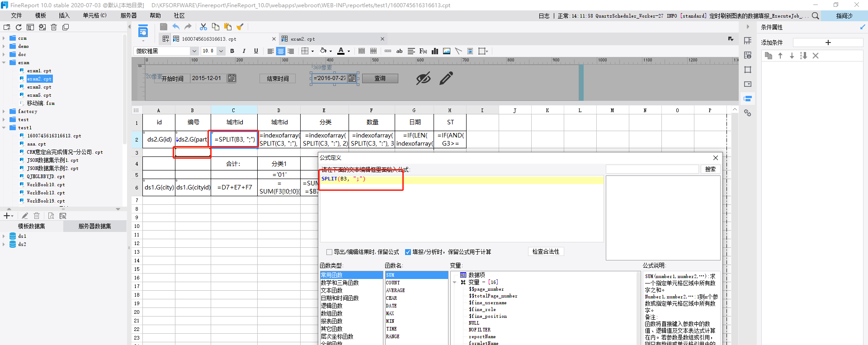Click the hidden-eye icon in parameter pane
Screen dimensions: 868x345
point(424,78)
